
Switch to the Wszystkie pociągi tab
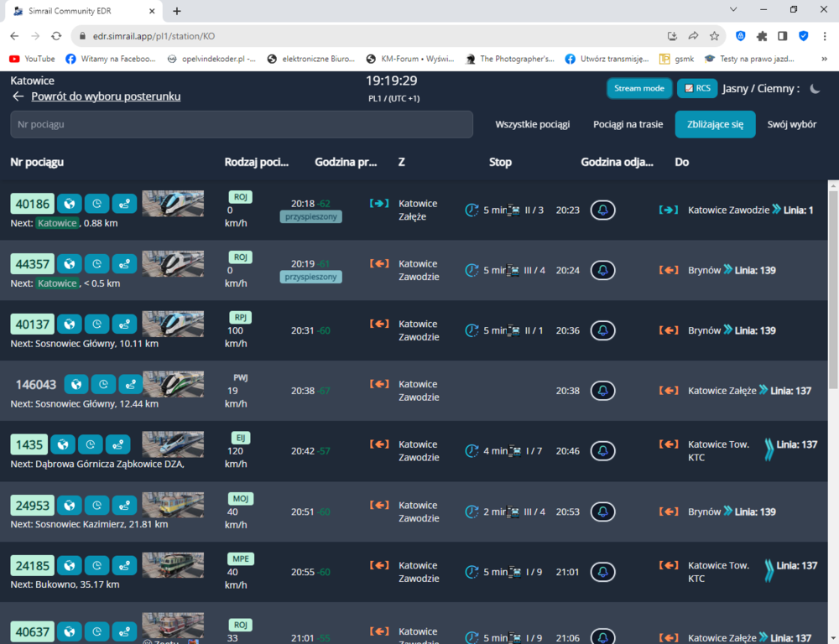(532, 124)
